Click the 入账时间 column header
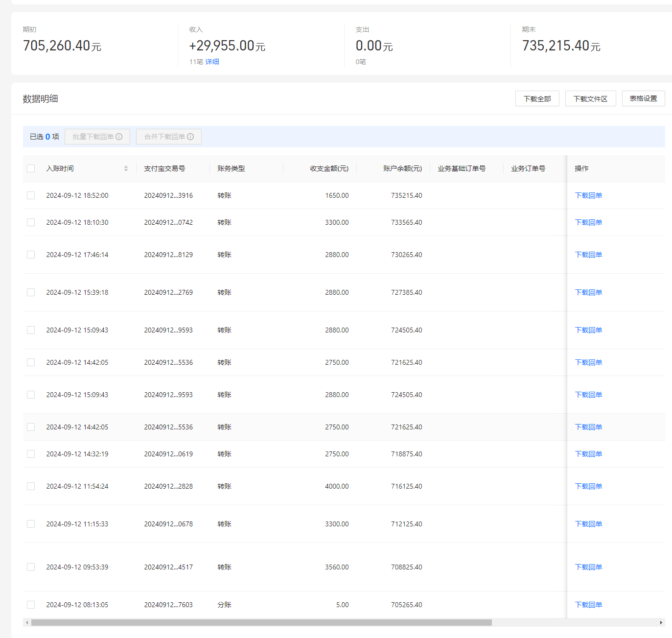672x638 pixels. pyautogui.click(x=60, y=168)
